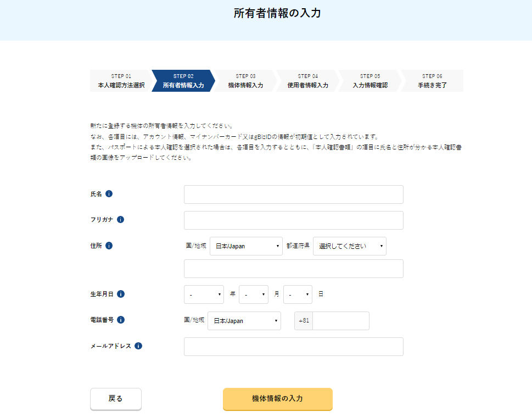Go to STEP 01 本人確認方法選択
532x417 pixels.
(121, 81)
